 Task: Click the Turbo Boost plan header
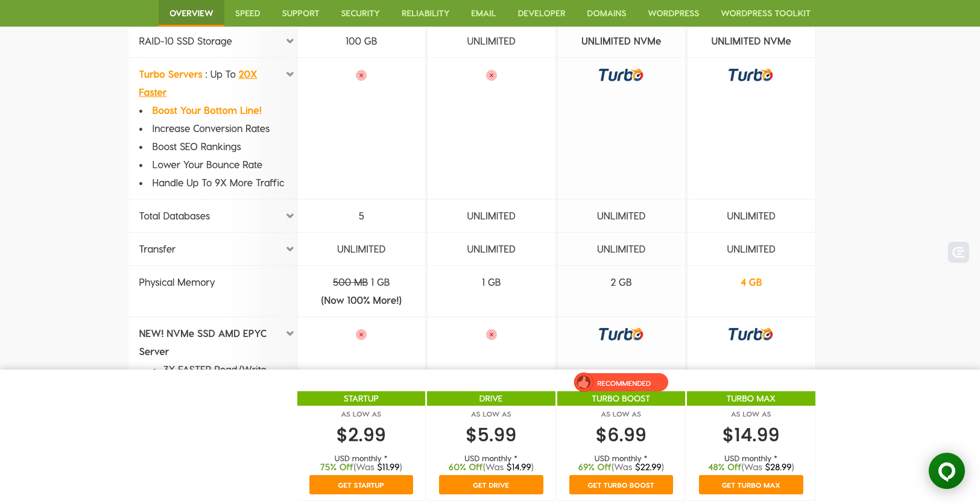[x=621, y=398]
